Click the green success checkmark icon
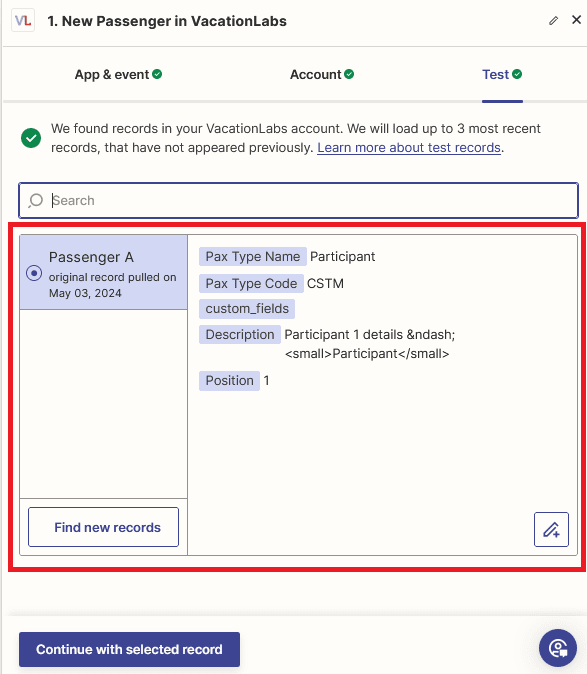 tap(31, 138)
